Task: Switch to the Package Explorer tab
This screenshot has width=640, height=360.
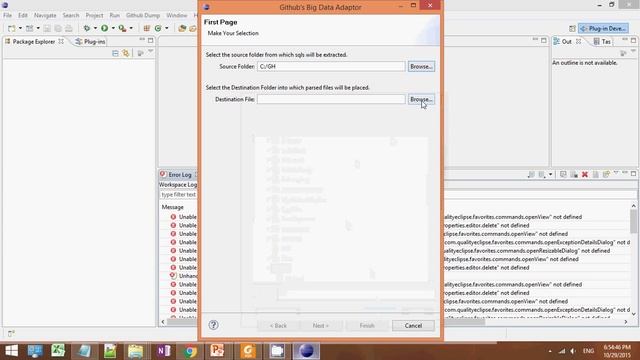Action: pos(34,42)
